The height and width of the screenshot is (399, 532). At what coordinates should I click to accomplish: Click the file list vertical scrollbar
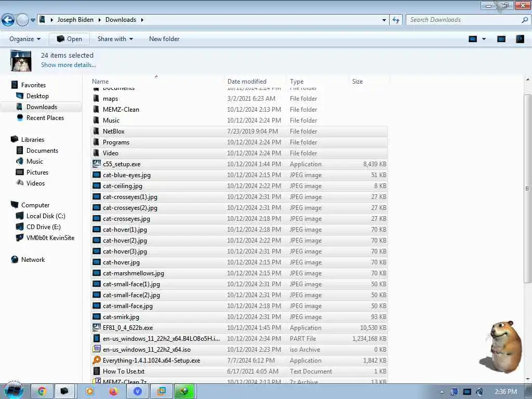(x=527, y=189)
